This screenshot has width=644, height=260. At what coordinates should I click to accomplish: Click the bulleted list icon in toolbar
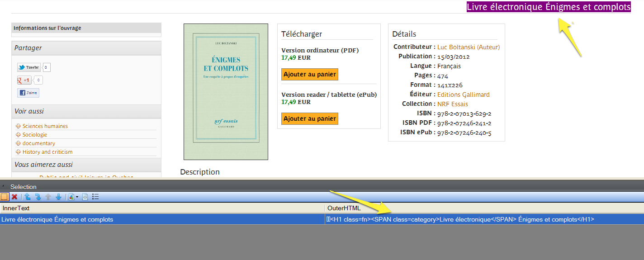click(x=95, y=197)
